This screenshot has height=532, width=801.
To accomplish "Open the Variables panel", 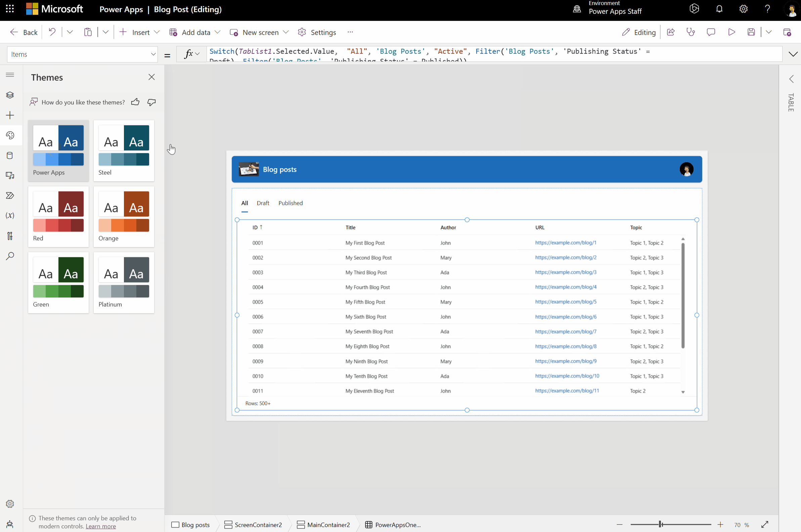I will coord(10,215).
